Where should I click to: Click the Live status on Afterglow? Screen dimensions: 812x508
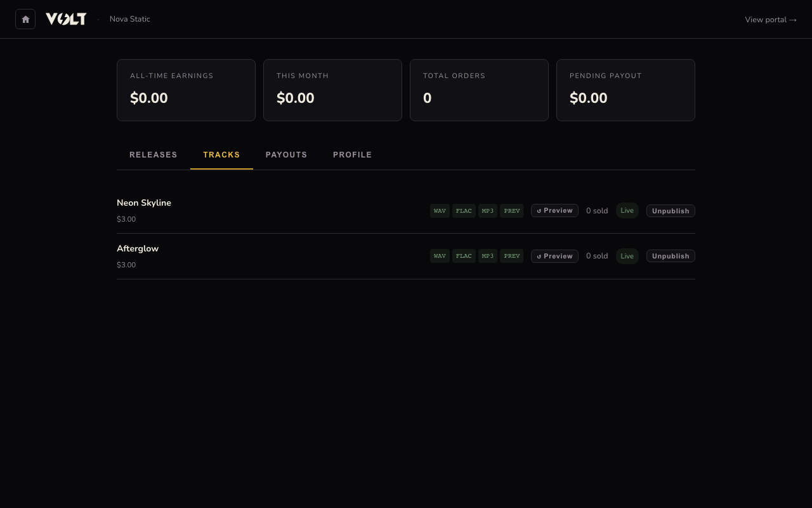627,257
